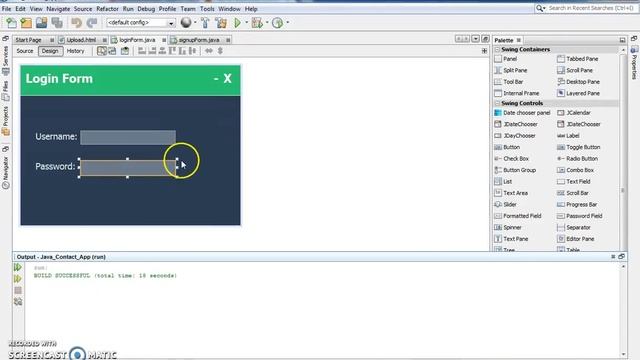Screen dimensions: 640x360
Task: Click the globe browser toolbar icon
Action: click(186, 23)
